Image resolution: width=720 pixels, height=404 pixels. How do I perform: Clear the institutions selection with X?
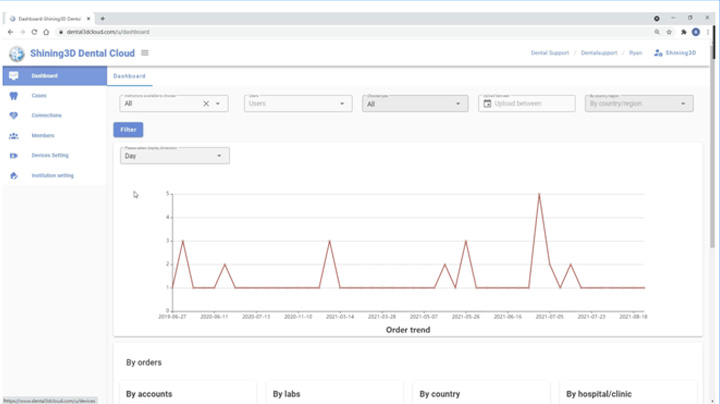point(206,103)
